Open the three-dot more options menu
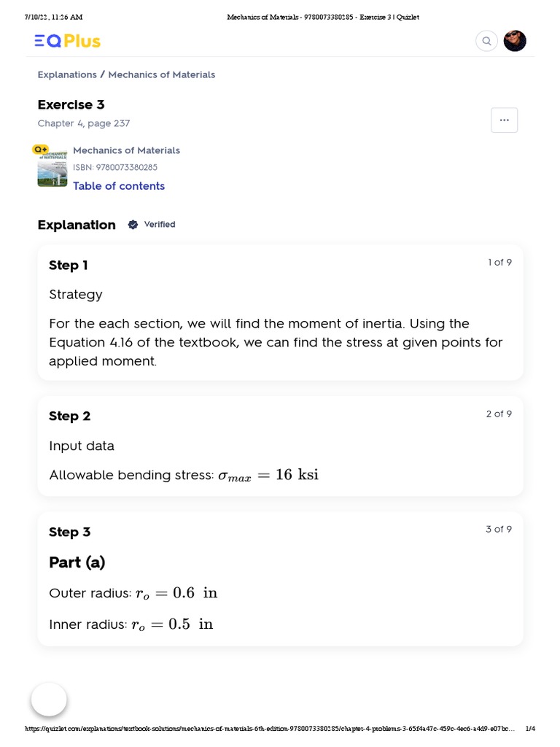 [x=504, y=120]
